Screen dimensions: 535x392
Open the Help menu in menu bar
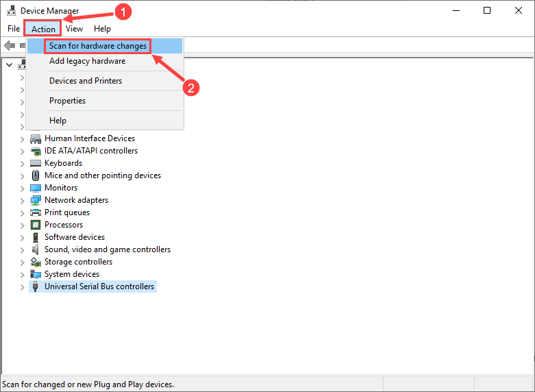pos(102,29)
